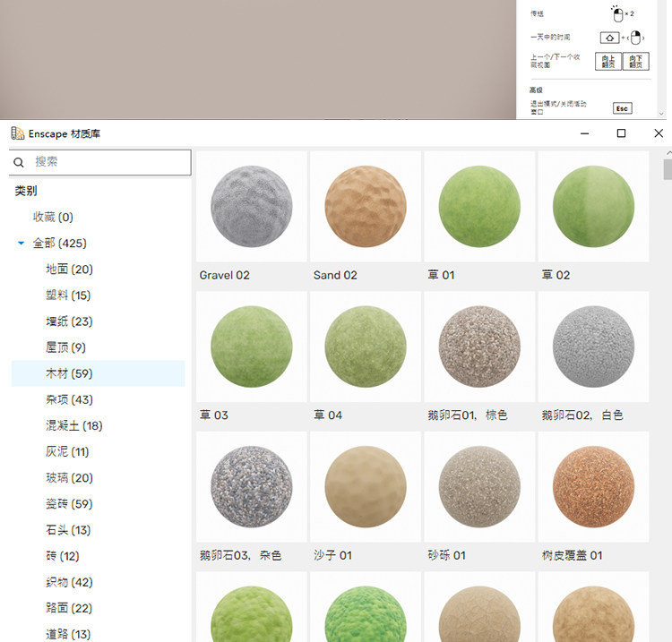This screenshot has width=672, height=642.
Task: Click the Shift key icon in help panel
Action: [x=609, y=38]
